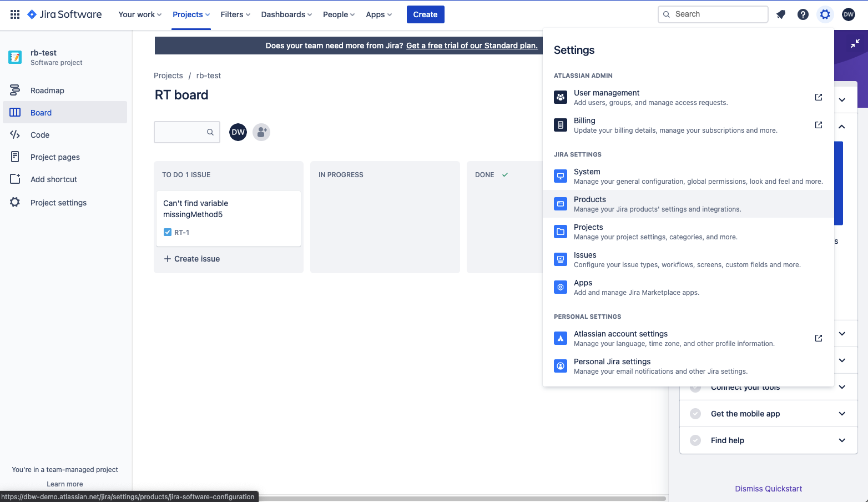Click the Project pages icon
The image size is (868, 502).
15,157
